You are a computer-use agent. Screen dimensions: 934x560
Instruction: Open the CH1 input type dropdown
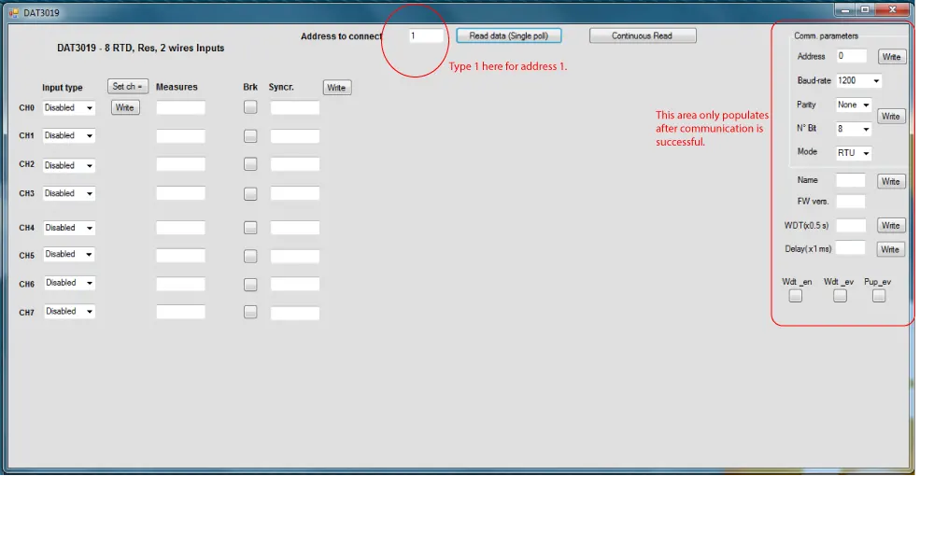[x=69, y=135]
